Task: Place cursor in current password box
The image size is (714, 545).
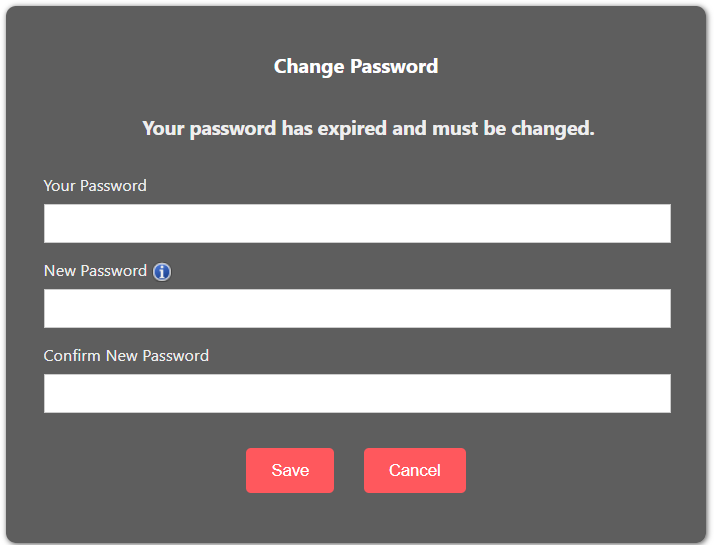Action: (357, 223)
